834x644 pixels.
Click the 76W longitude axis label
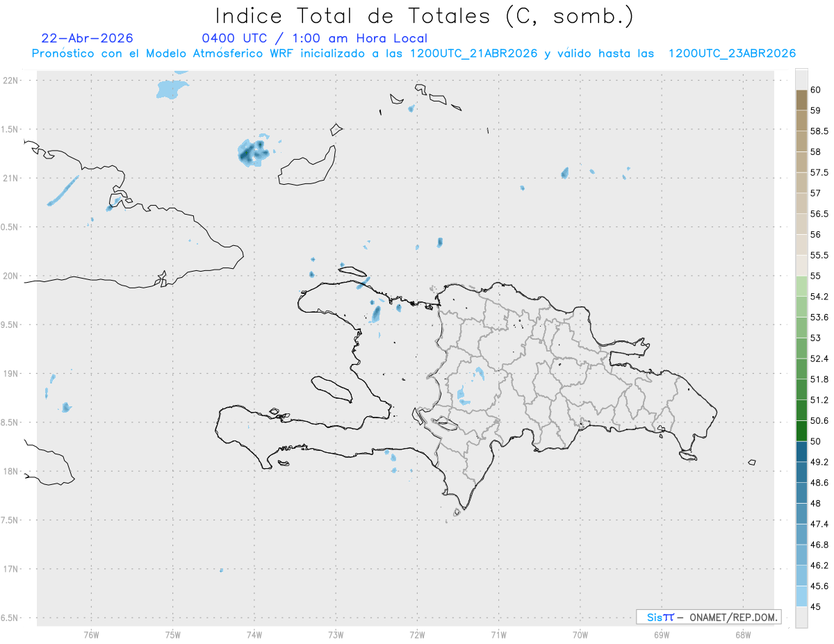[91, 634]
